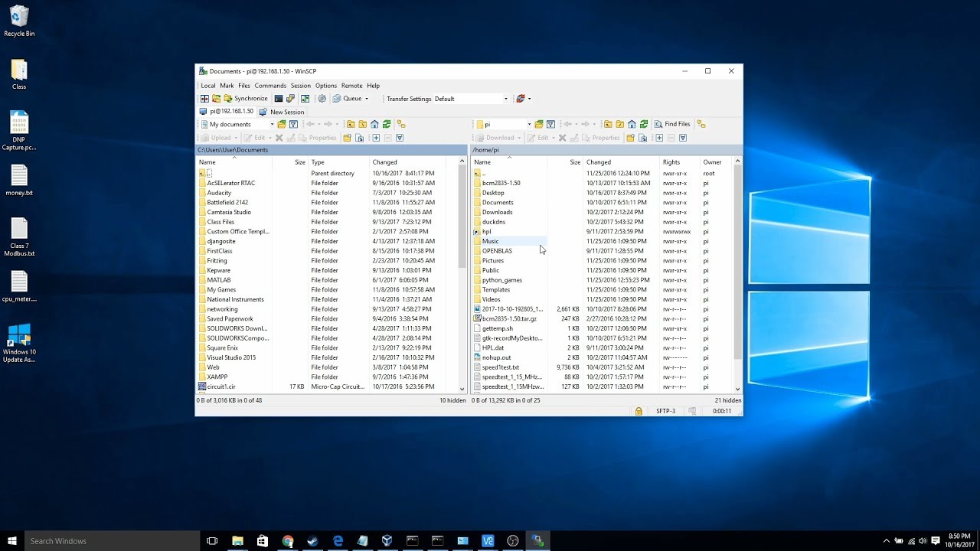The image size is (980, 551).
Task: Select the bcm2835-1.50 remote folder
Action: [501, 183]
